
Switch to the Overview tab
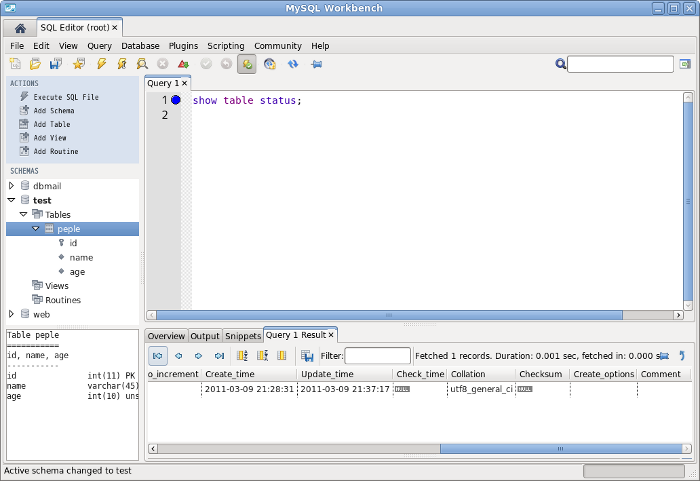point(166,336)
